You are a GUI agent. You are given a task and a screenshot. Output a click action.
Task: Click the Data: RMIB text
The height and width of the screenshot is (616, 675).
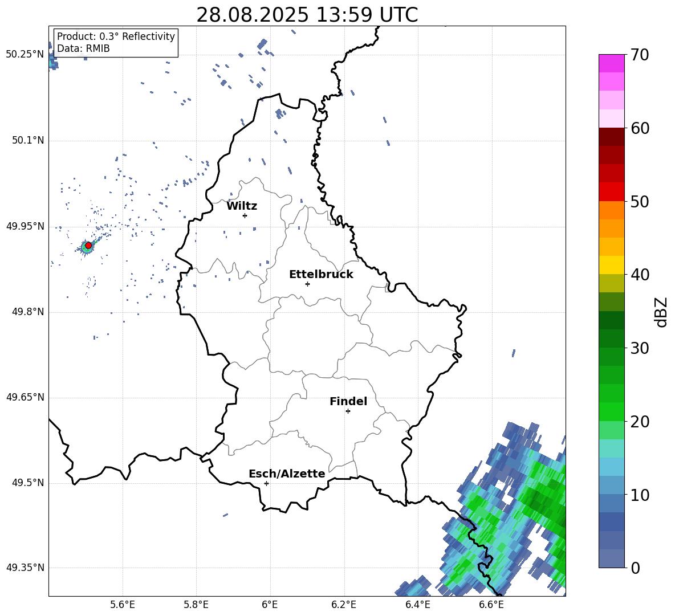pyautogui.click(x=83, y=48)
